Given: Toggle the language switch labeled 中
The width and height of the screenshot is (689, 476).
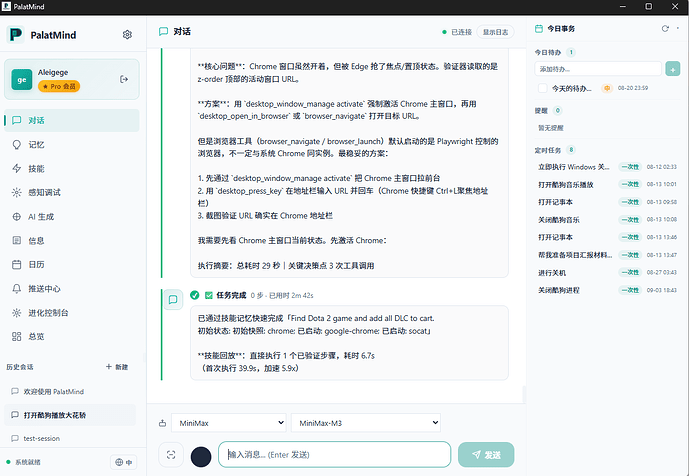Looking at the screenshot, I should pos(123,462).
